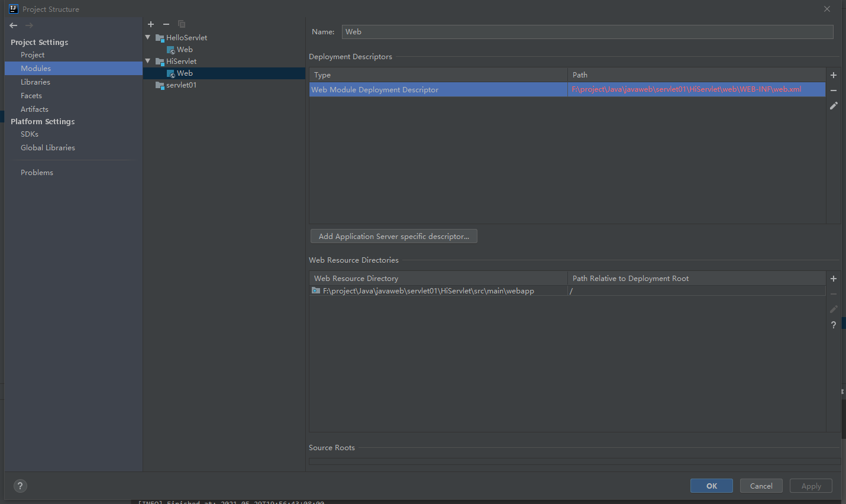Click the copy module icon
846x504 pixels.
[182, 24]
